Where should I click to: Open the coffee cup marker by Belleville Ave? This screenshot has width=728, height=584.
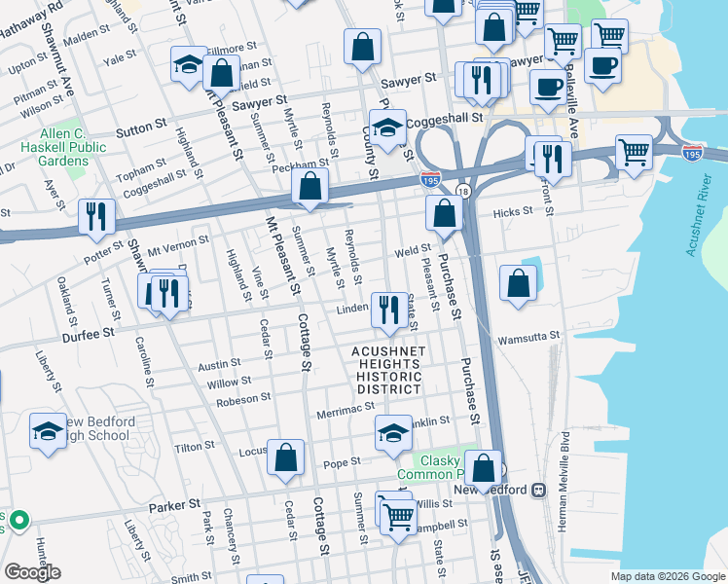[548, 90]
